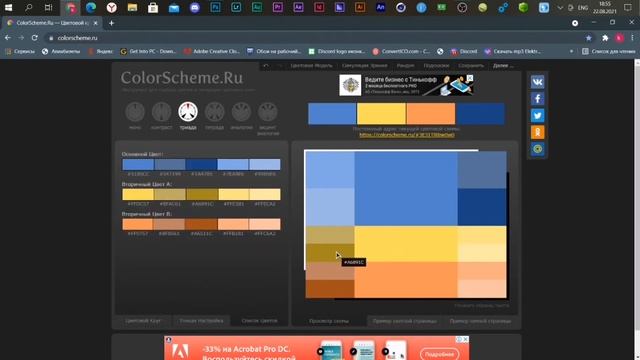Select the Аналогия scheme wheel icon
Viewport: 640px width, 360px height.
click(241, 112)
